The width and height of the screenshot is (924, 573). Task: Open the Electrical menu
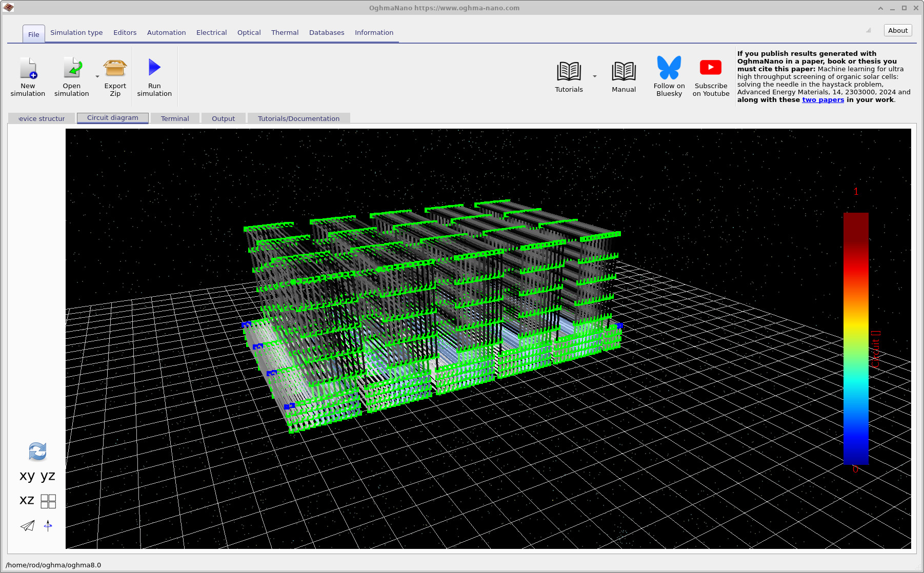coord(211,32)
